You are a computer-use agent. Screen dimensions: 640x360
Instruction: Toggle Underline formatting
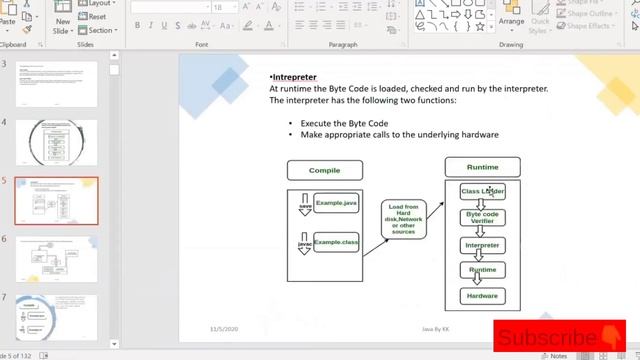pyautogui.click(x=164, y=25)
